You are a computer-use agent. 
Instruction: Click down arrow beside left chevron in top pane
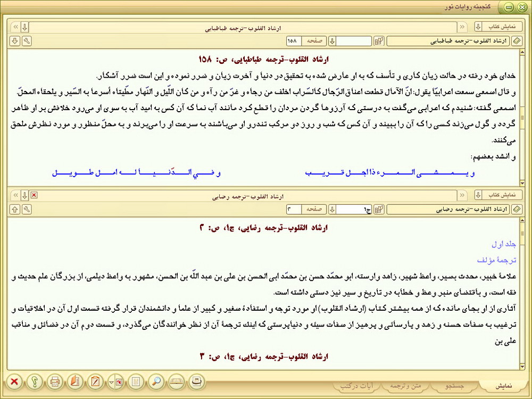click(x=25, y=27)
